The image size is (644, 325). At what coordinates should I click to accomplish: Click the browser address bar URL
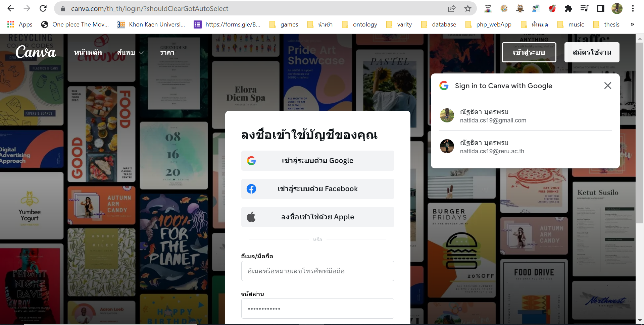tap(150, 9)
